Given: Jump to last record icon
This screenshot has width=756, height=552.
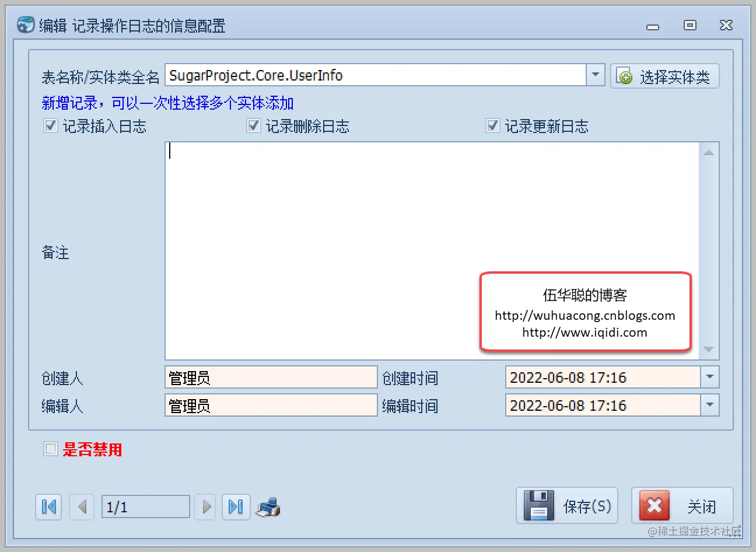Looking at the screenshot, I should click(236, 507).
